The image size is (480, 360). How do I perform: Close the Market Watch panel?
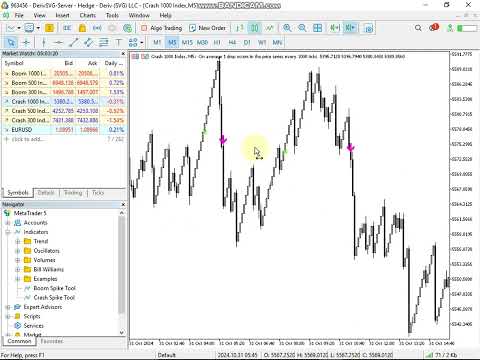[123, 53]
